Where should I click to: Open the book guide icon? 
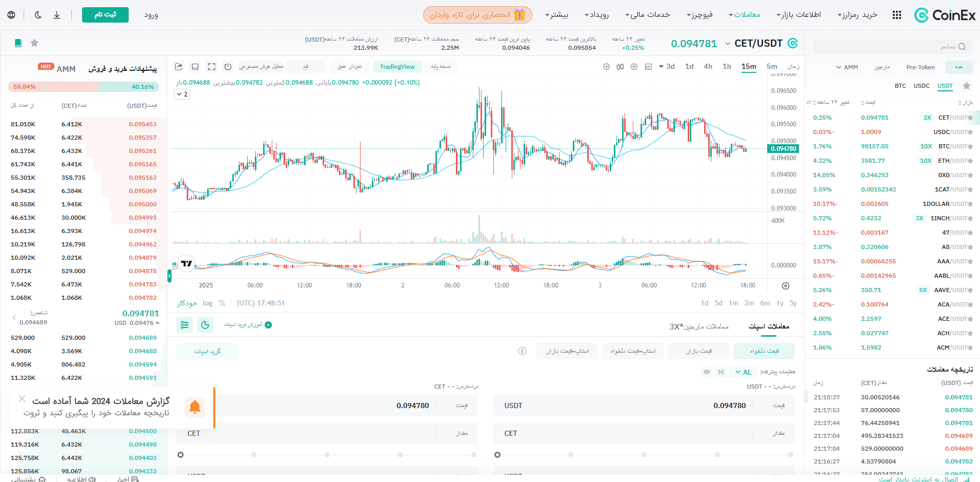click(x=18, y=43)
